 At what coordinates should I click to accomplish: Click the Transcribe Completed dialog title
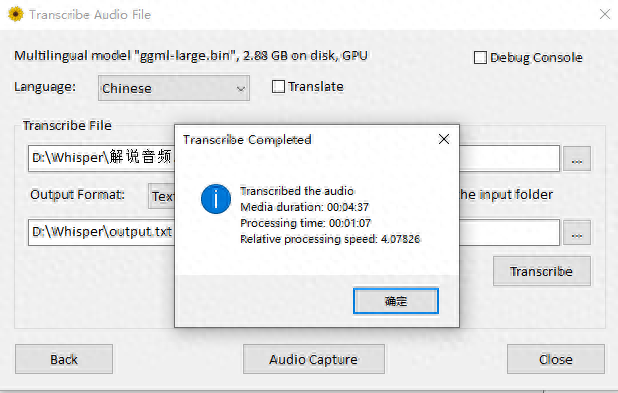pyautogui.click(x=247, y=140)
